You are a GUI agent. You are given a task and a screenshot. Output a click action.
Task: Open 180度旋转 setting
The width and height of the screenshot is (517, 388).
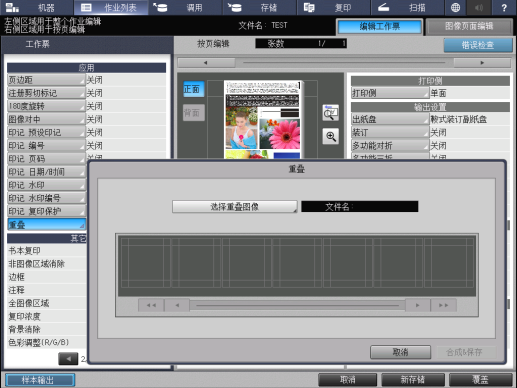pyautogui.click(x=46, y=106)
